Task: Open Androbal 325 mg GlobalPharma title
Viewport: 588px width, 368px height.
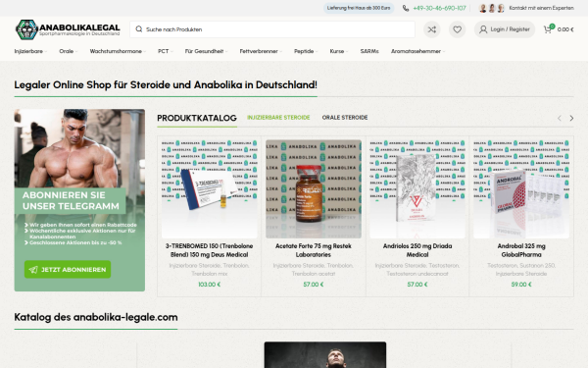Action: pos(521,250)
